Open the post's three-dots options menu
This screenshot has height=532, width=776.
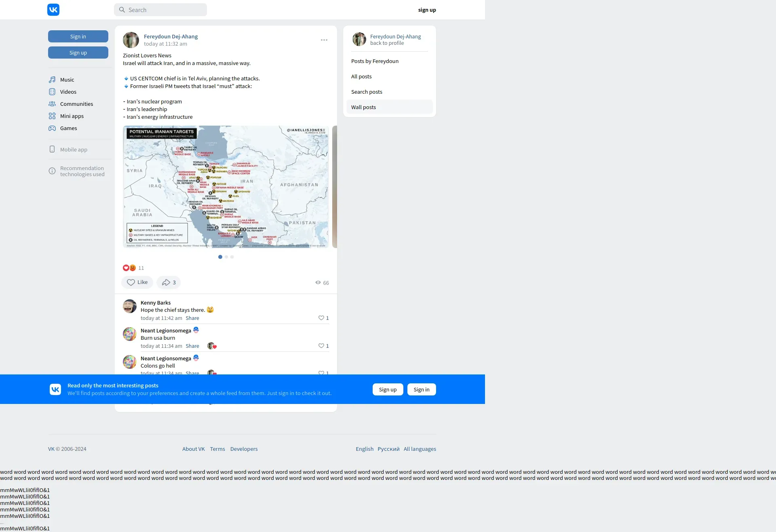click(324, 40)
